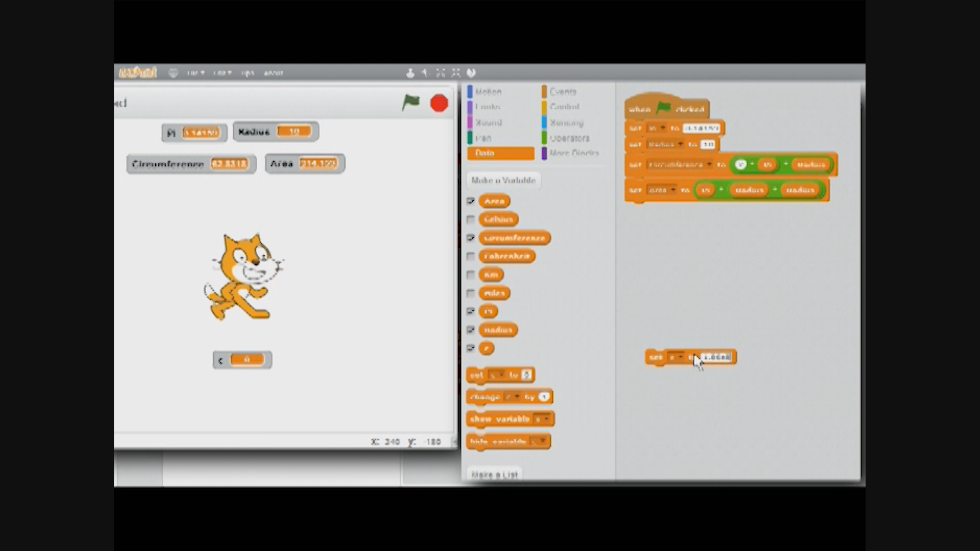Click the green flag to run
Screen dimensions: 980x551
tap(410, 103)
